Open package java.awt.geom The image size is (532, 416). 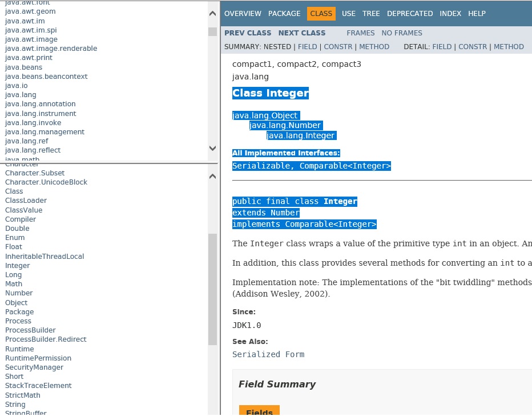coord(30,11)
